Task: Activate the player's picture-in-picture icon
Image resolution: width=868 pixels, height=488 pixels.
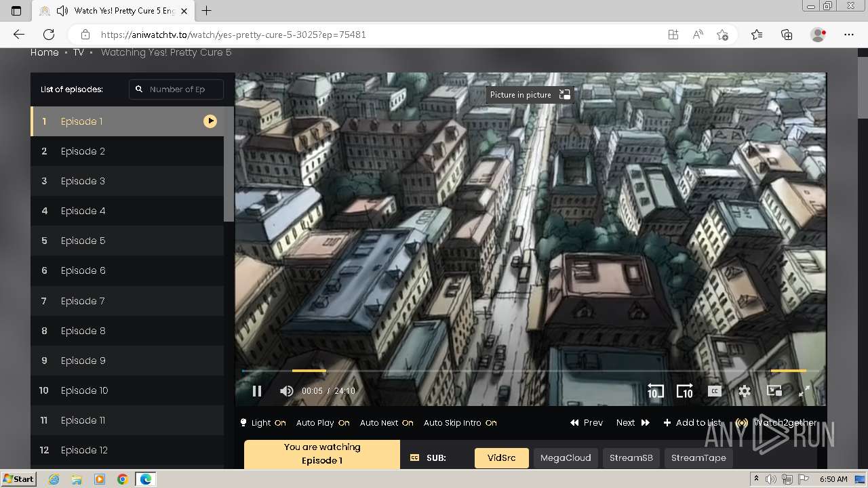Action: (x=774, y=391)
